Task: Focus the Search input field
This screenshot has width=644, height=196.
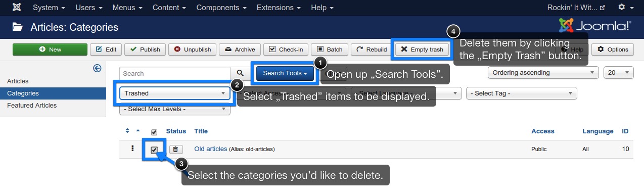Action: [175, 73]
